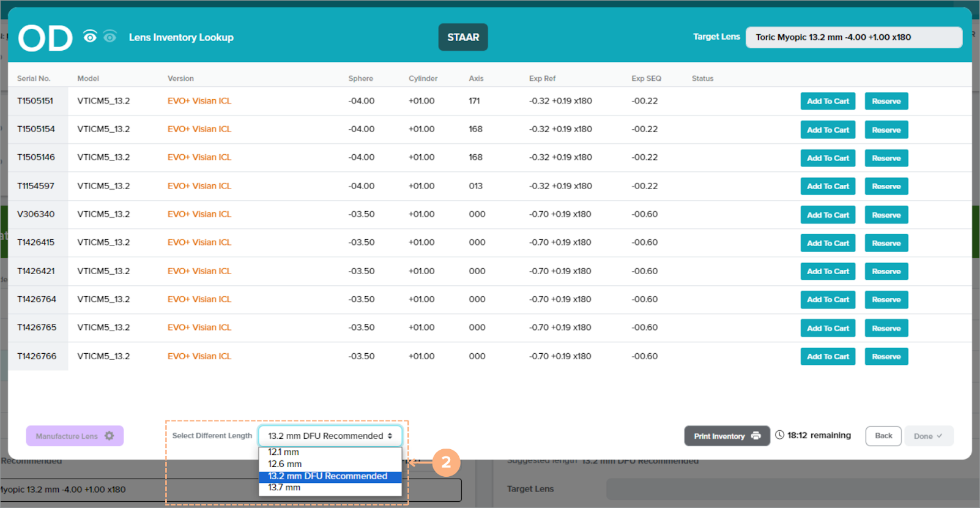This screenshot has height=508, width=980.
Task: Click the clock icon beside remaining time
Action: 779,435
